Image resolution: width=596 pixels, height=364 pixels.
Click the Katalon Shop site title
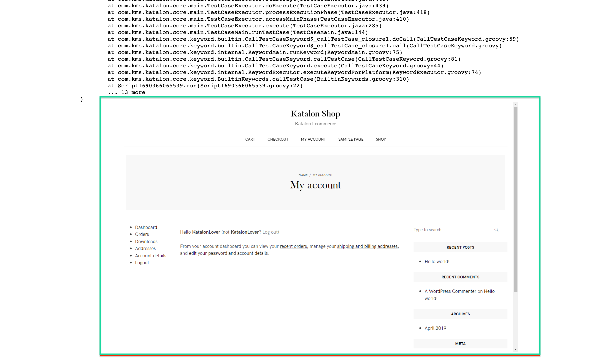click(x=315, y=114)
